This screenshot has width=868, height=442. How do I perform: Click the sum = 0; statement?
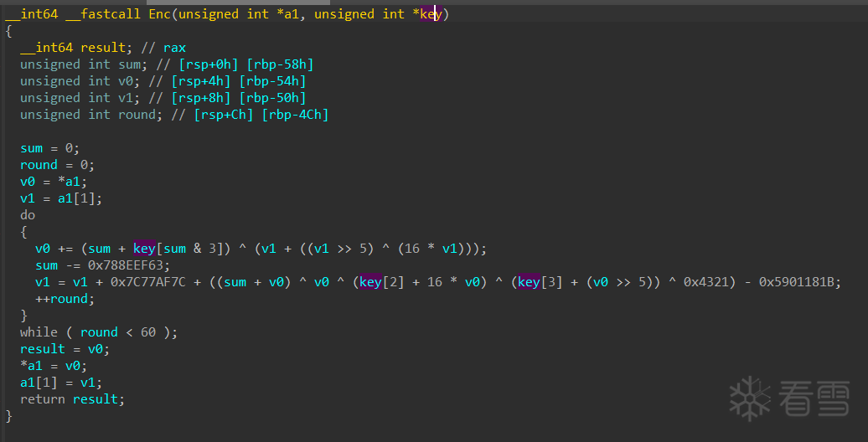tap(50, 148)
